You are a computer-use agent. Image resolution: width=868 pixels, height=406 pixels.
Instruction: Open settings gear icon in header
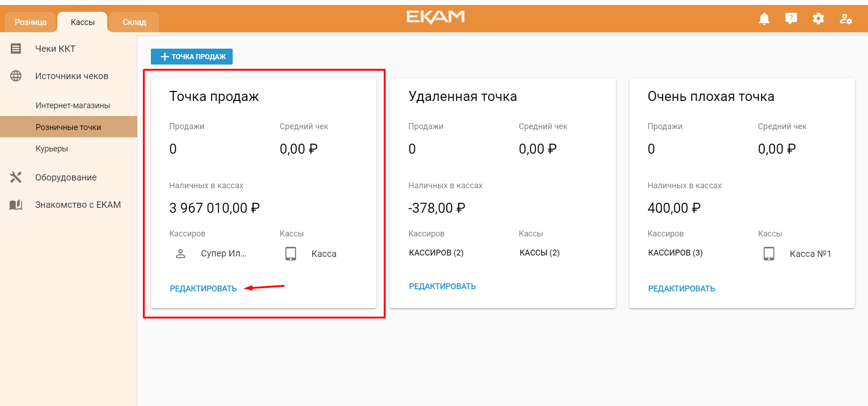coord(818,19)
